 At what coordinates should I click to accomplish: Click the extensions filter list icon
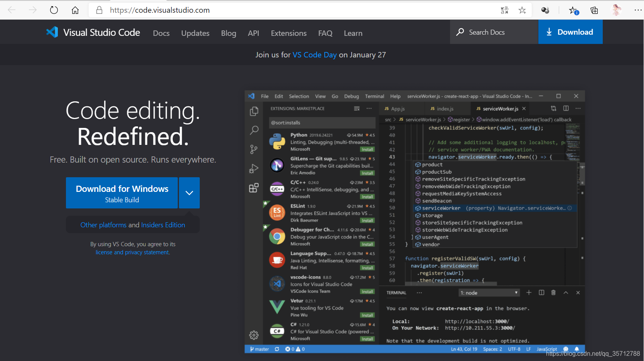coord(357,109)
